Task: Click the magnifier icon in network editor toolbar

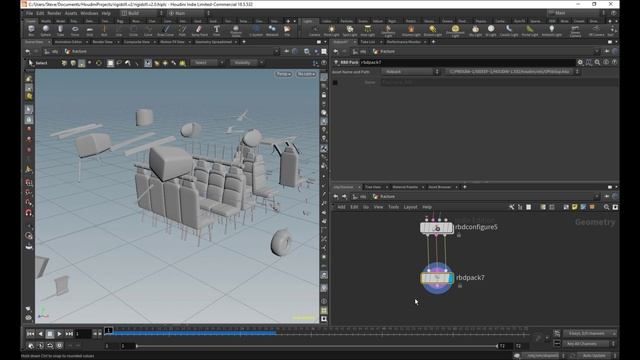Action: click(x=607, y=207)
